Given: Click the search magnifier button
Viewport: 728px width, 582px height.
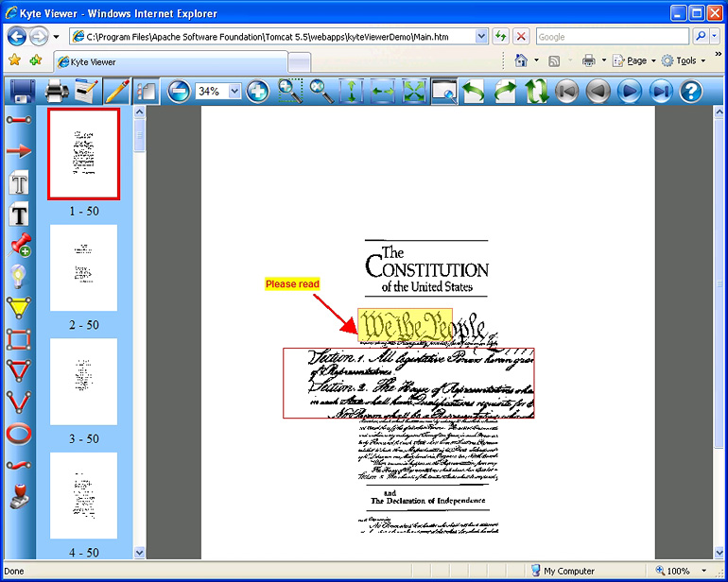Looking at the screenshot, I should click(701, 36).
